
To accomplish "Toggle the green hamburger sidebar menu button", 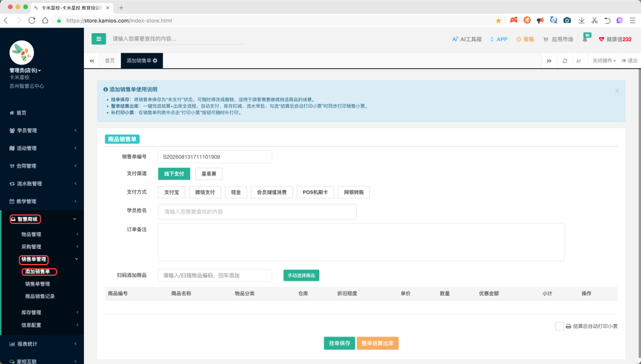I will point(98,39).
